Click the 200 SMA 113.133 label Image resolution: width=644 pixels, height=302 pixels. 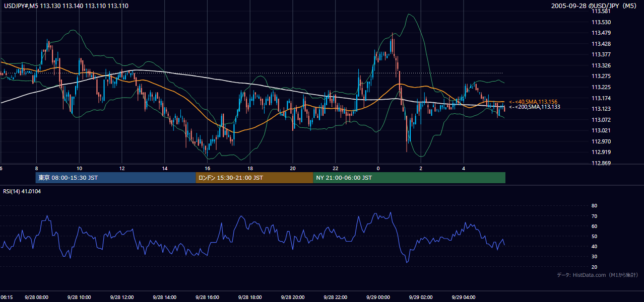click(x=534, y=107)
